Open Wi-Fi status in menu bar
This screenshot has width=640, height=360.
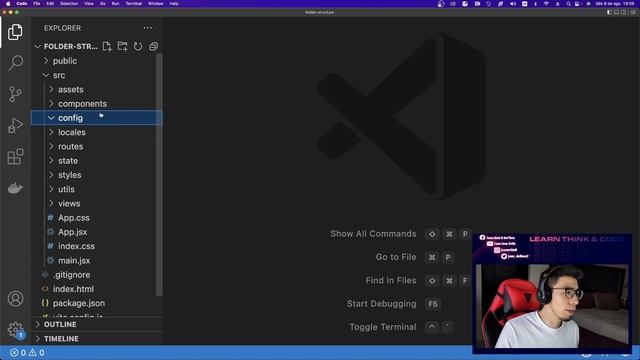[x=546, y=4]
